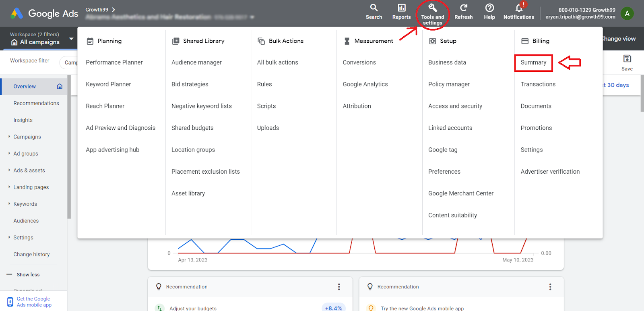The image size is (644, 311).
Task: Click the All campaigns home icon
Action: point(14,42)
